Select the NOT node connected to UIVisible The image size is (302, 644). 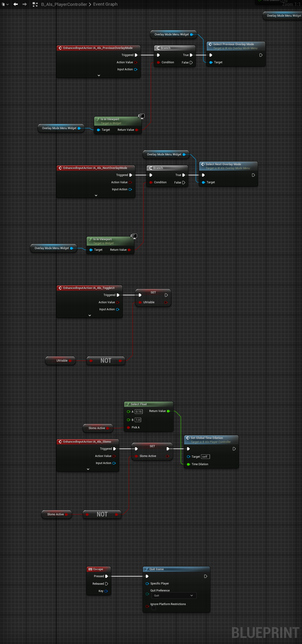point(106,360)
